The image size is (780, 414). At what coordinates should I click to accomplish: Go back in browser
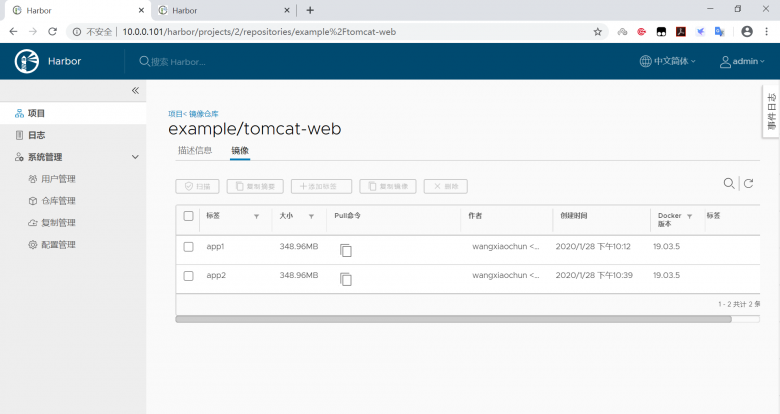pyautogui.click(x=13, y=31)
